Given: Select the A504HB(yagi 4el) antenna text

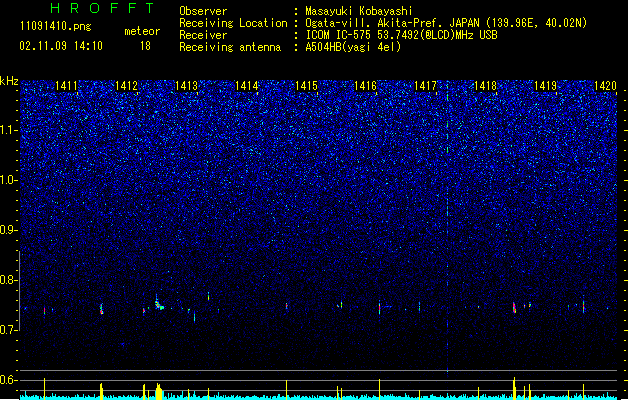Looking at the screenshot, I should (353, 47).
